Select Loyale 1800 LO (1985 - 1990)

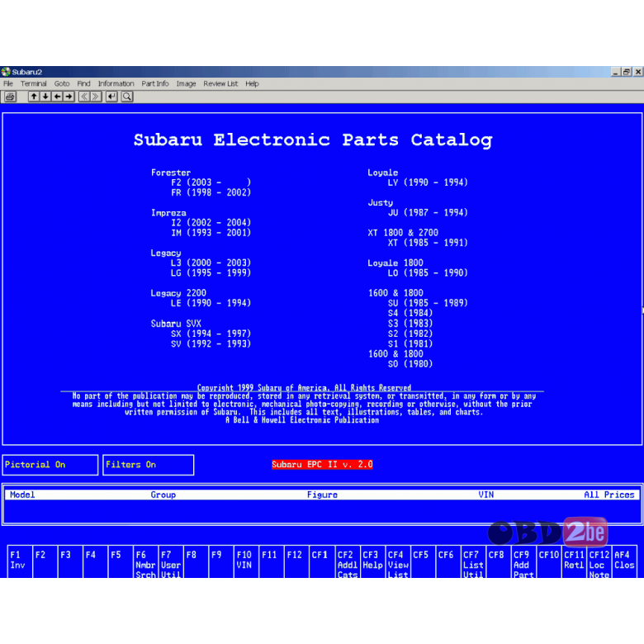point(428,272)
